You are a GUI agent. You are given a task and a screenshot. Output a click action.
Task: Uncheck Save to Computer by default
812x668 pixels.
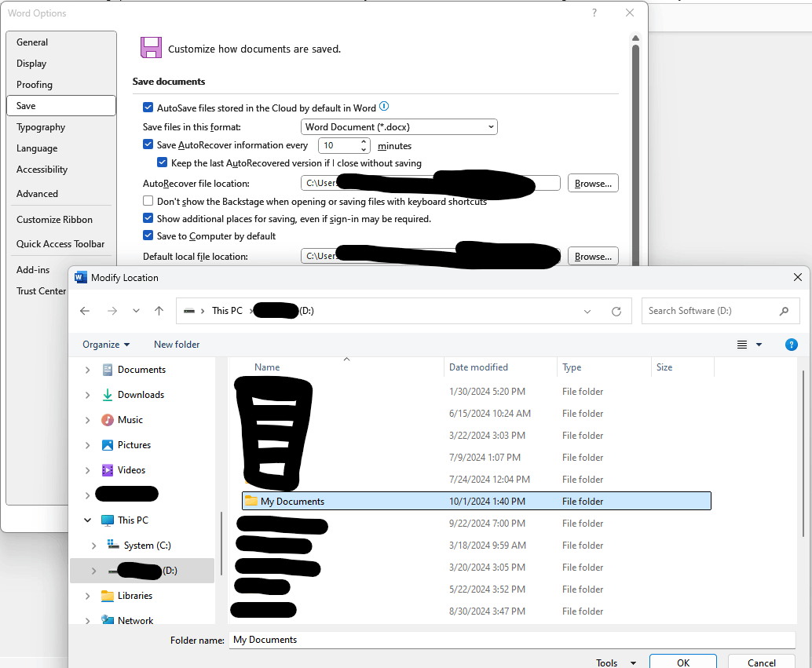tap(148, 235)
